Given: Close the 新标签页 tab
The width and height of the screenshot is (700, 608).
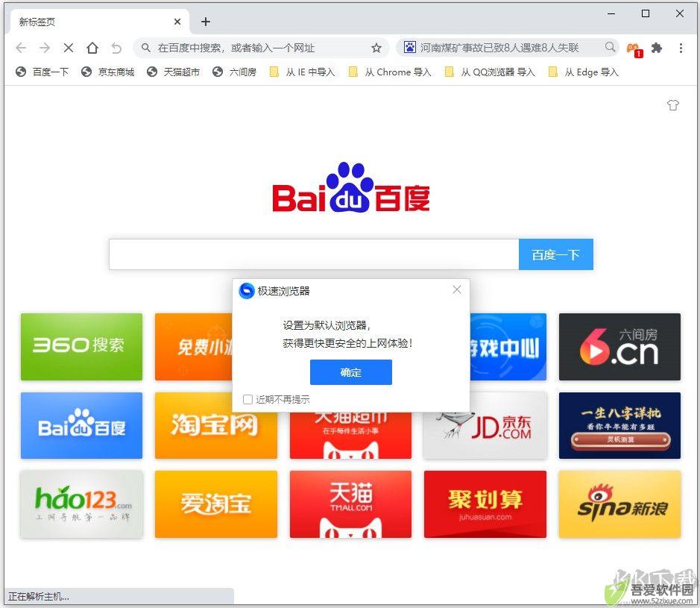Looking at the screenshot, I should tap(177, 22).
